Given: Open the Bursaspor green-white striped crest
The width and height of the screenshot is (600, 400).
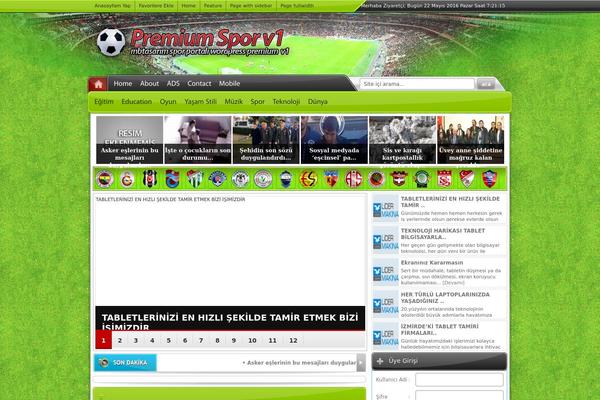Looking at the screenshot, I should (195, 179).
